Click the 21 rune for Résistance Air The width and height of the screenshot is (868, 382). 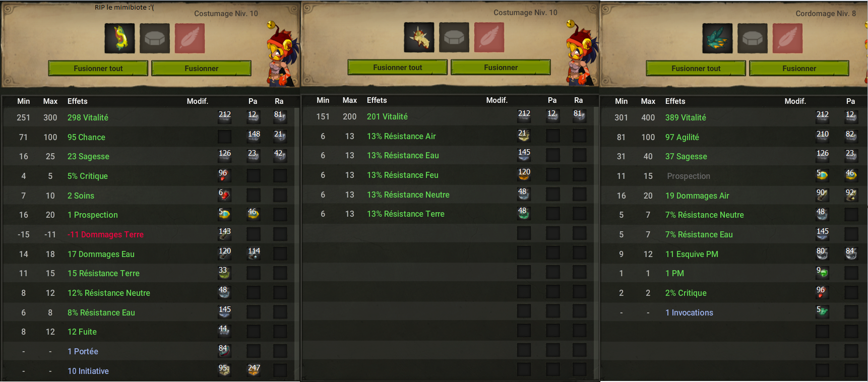(524, 136)
